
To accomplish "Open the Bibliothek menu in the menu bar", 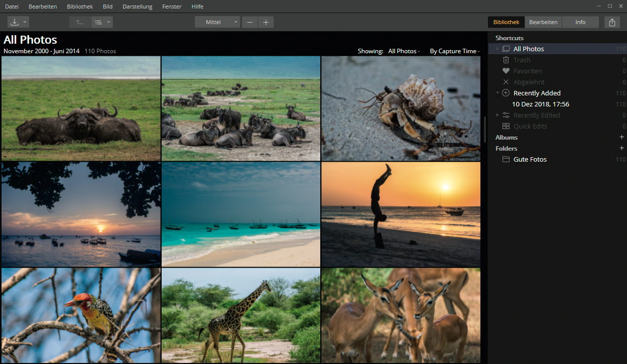I will click(x=79, y=7).
